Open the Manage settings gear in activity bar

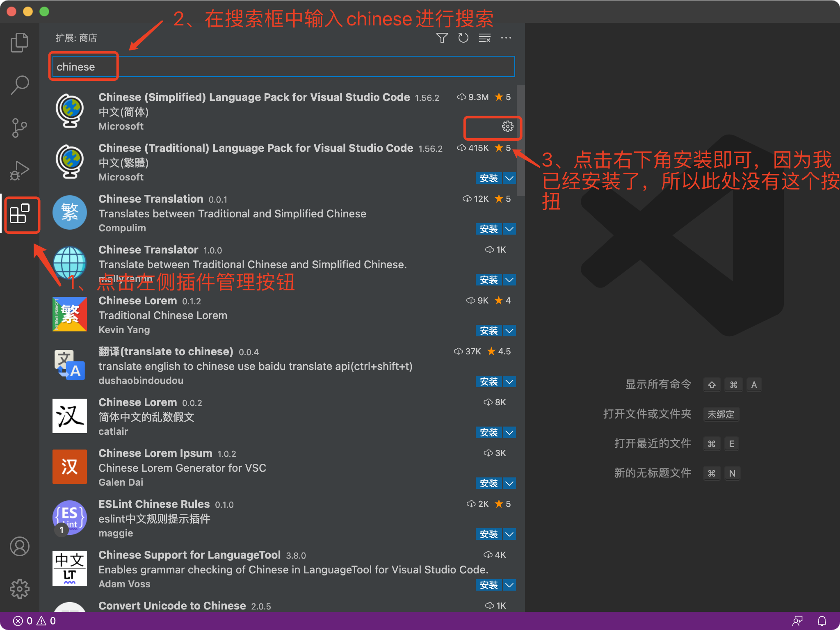(x=19, y=589)
